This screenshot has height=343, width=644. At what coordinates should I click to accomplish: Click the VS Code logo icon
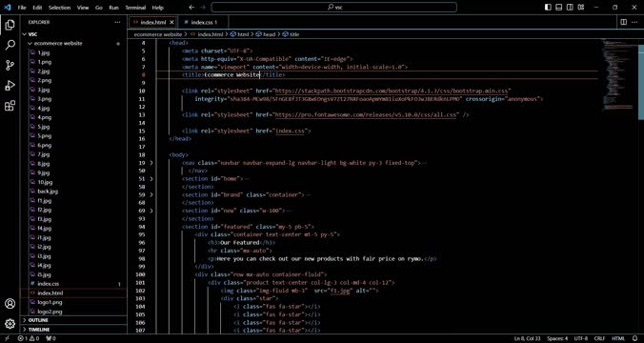click(x=7, y=8)
